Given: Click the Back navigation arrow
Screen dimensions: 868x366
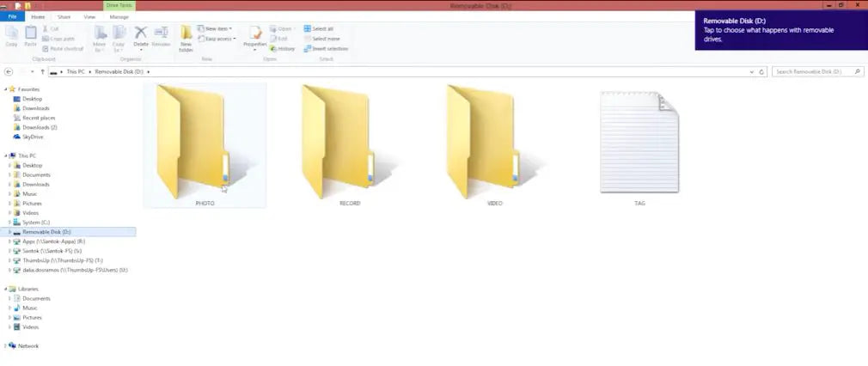Looking at the screenshot, I should point(9,72).
